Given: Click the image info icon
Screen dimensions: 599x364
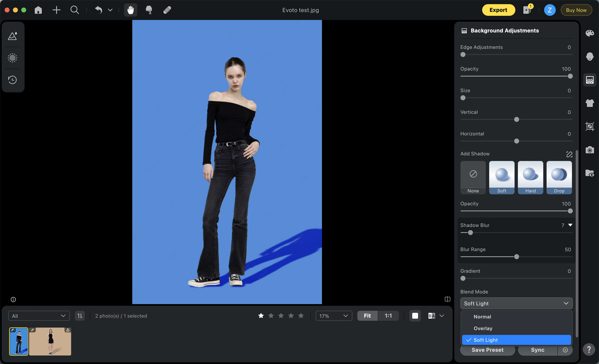Looking at the screenshot, I should pos(13,299).
